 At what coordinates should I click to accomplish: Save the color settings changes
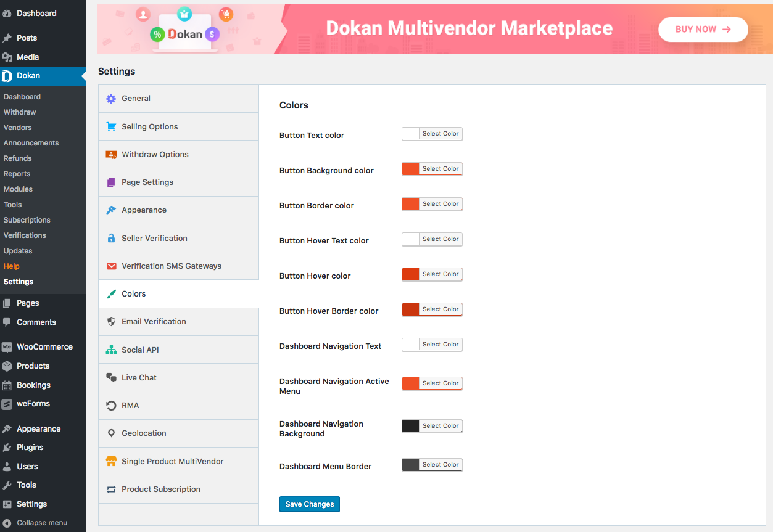pos(310,504)
